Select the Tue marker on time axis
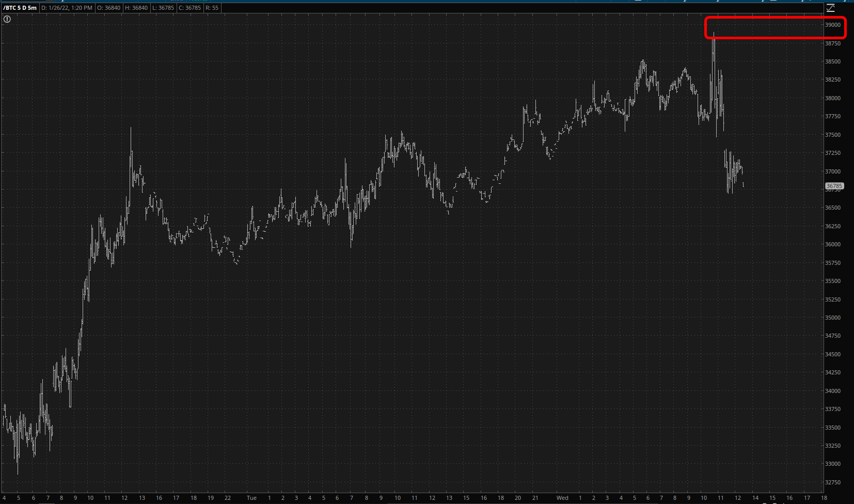The image size is (854, 504). coord(251,498)
